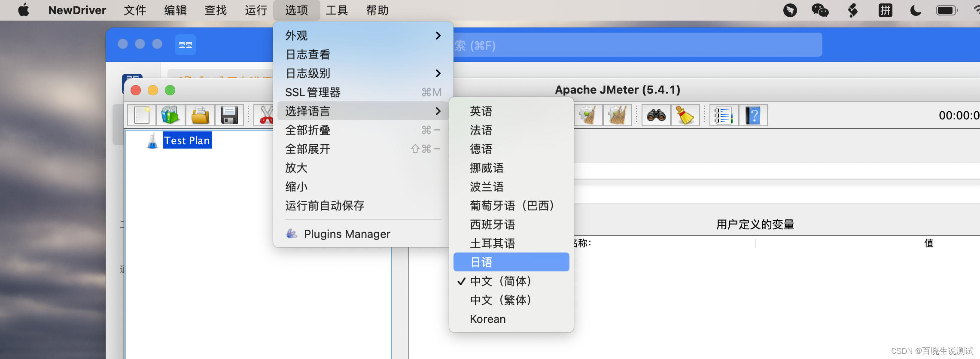The image size is (980, 359).
Task: Click the moon Do Not Disturb icon
Action: (916, 10)
